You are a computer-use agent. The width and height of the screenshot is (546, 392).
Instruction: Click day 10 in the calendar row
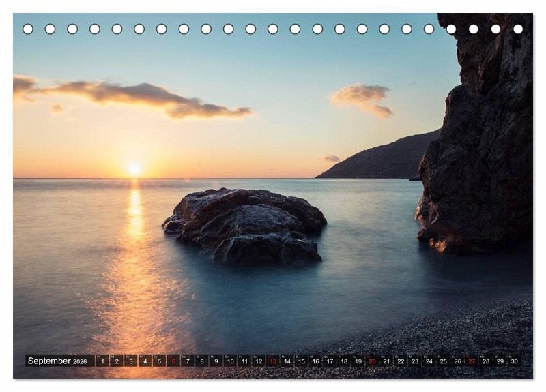[230, 361]
